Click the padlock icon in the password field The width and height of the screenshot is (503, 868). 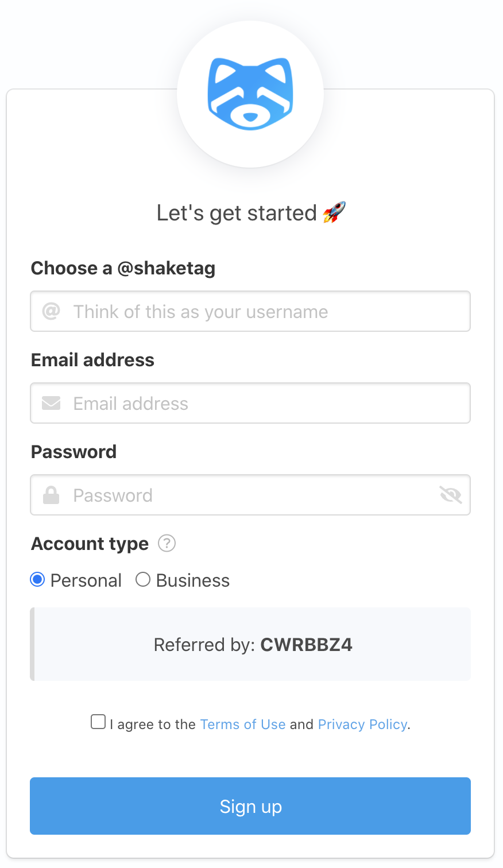(51, 495)
